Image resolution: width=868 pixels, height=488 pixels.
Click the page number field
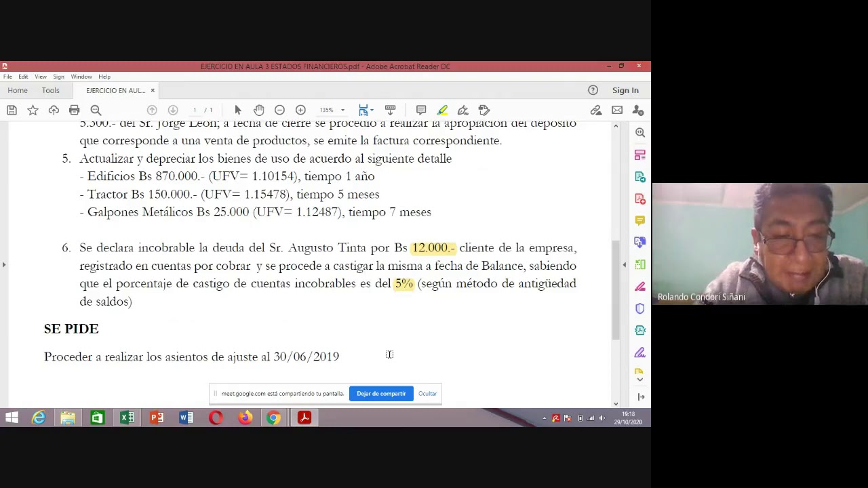[x=195, y=110]
